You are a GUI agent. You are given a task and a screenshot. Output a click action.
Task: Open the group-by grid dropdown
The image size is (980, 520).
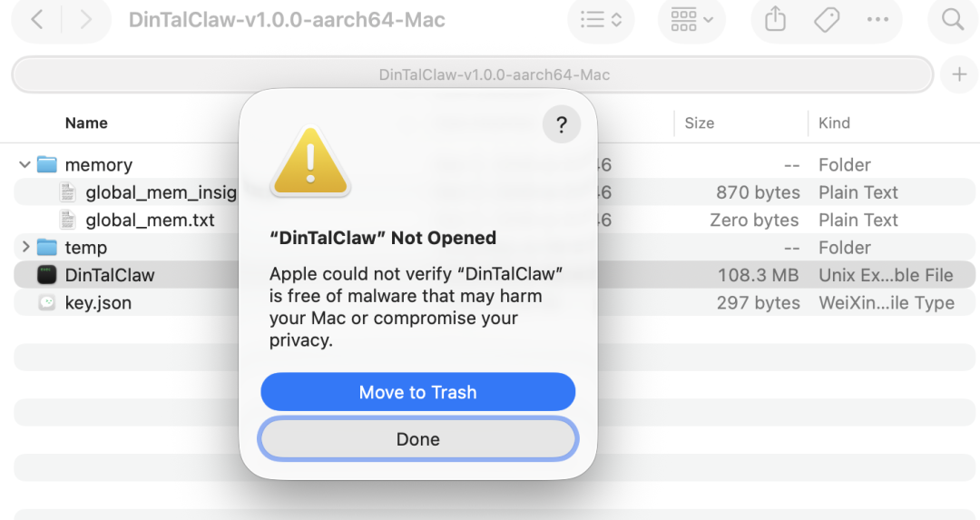[x=691, y=19]
